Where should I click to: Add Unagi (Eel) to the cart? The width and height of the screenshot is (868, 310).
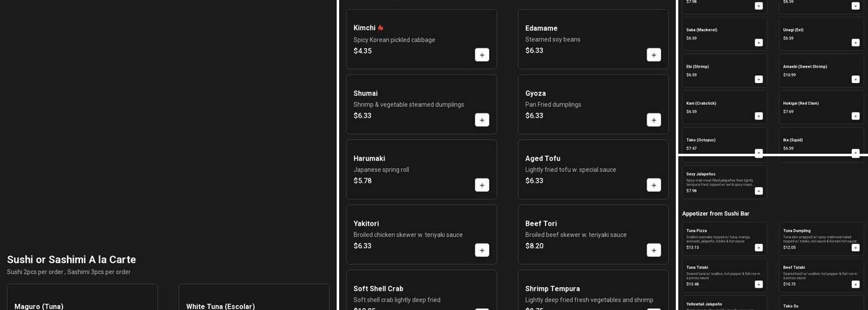(x=855, y=42)
